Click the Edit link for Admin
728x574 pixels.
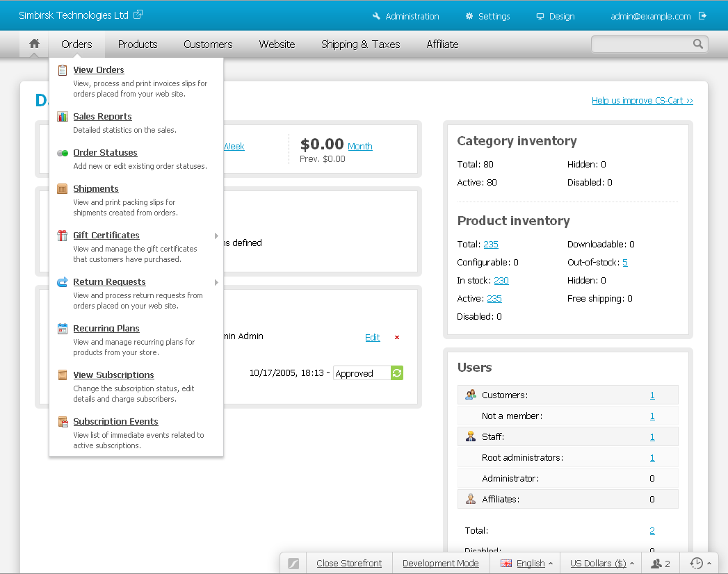coord(373,337)
